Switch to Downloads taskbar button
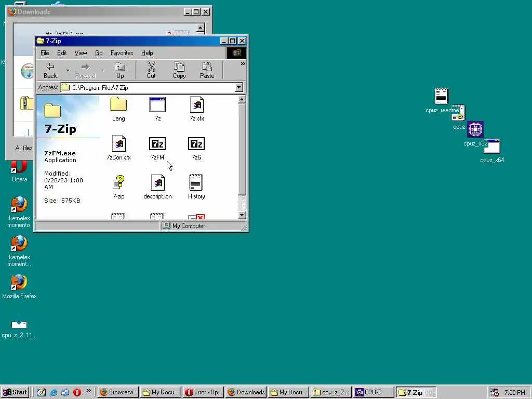Viewport: 532px width, 399px height. [246, 392]
